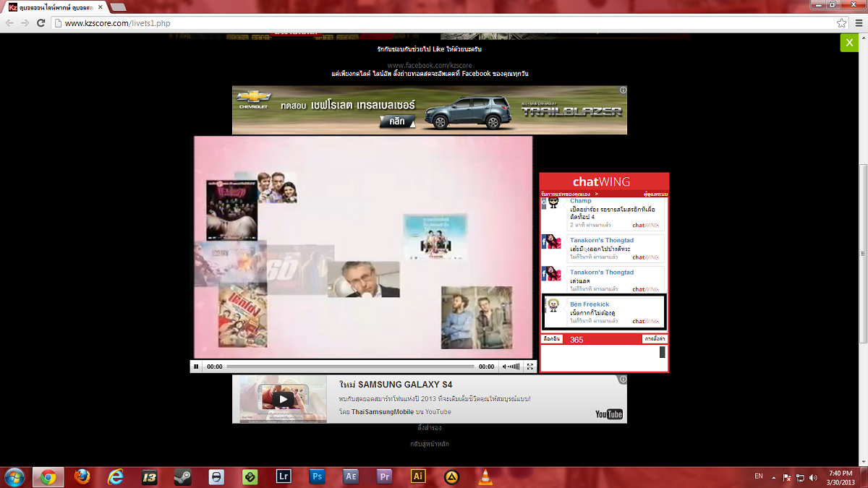Open the Windows Start menu
868x488 pixels.
(x=14, y=477)
